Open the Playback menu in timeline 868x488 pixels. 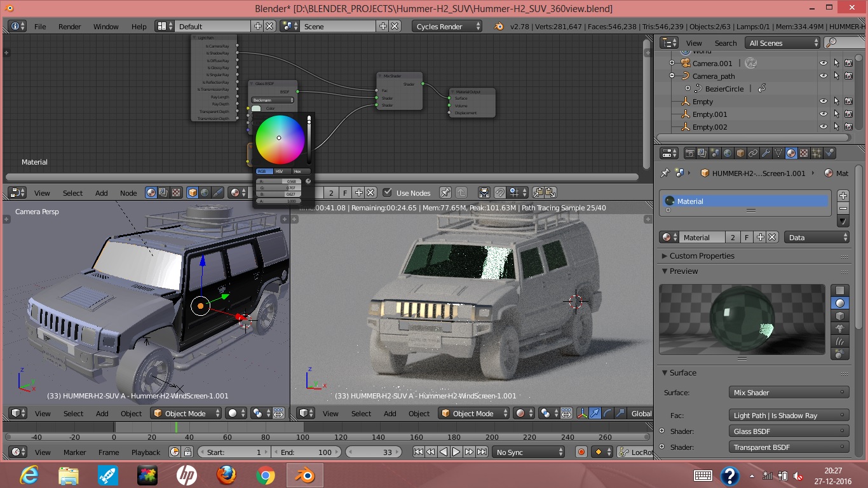(146, 452)
